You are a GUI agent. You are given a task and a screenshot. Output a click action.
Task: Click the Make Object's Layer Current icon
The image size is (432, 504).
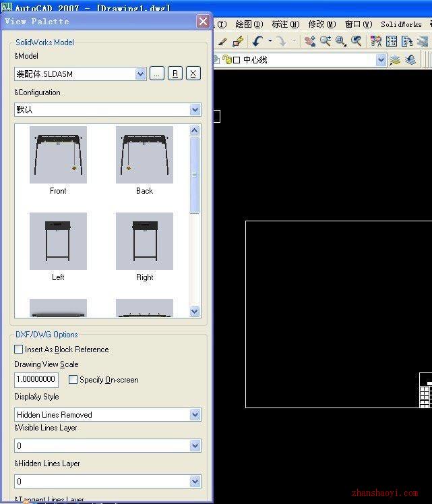(395, 60)
